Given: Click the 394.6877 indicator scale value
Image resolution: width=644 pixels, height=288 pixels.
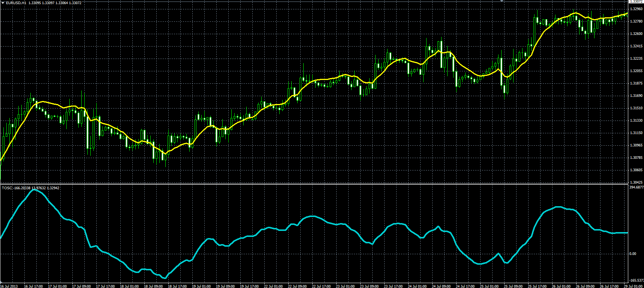Looking at the screenshot, I should tap(637, 187).
